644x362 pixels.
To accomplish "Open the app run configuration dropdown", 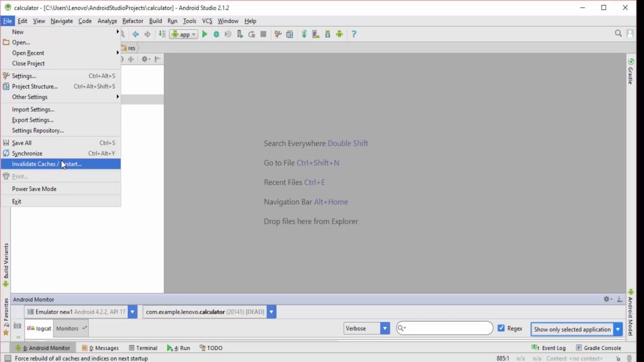I will 184,34.
